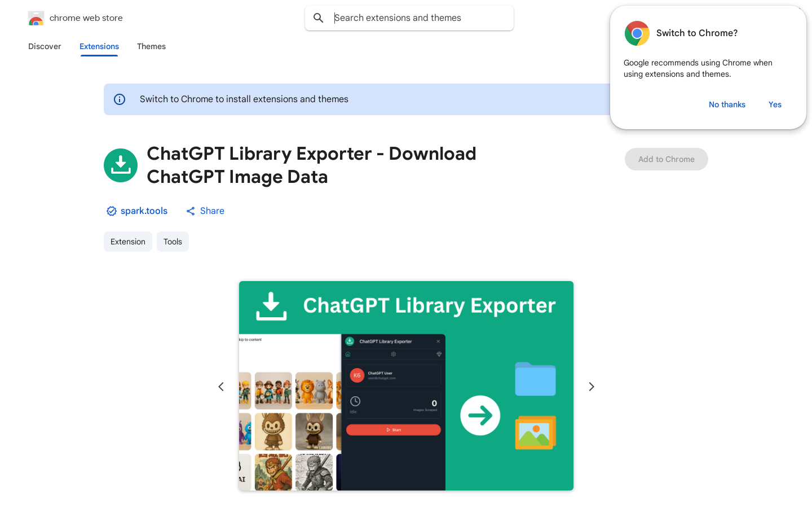Click the clock icon in the exporter panel
812x508 pixels.
click(355, 401)
